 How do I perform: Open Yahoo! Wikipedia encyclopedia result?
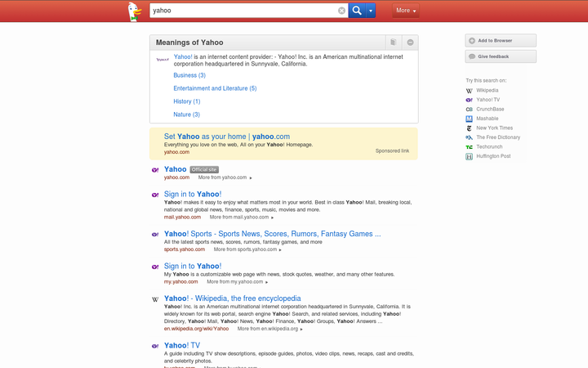(x=232, y=298)
